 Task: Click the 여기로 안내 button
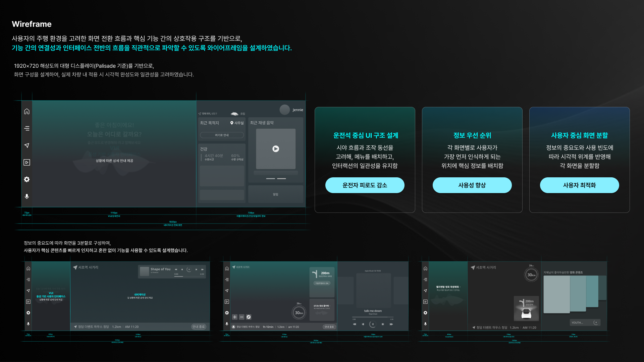(222, 135)
